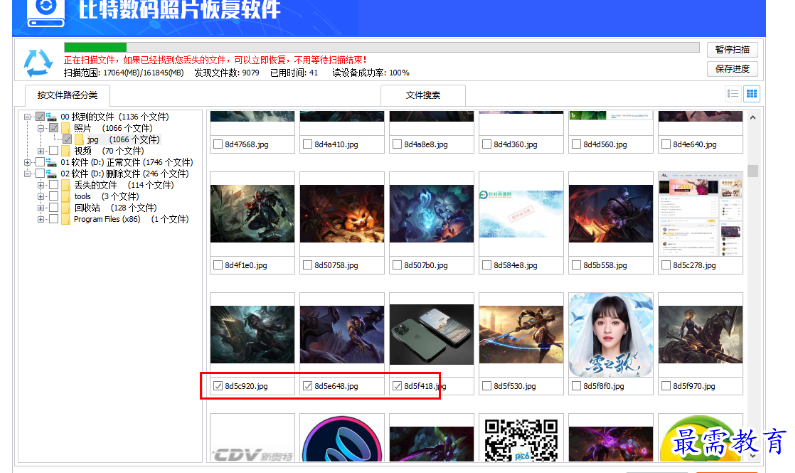The image size is (795, 473).
Task: Switch to thumbnail grid view icon
Action: [752, 94]
